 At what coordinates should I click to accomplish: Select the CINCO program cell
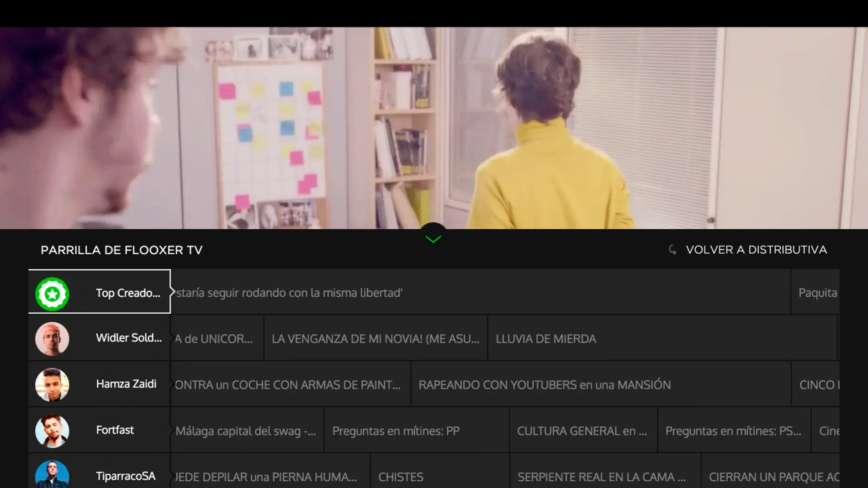(x=816, y=384)
